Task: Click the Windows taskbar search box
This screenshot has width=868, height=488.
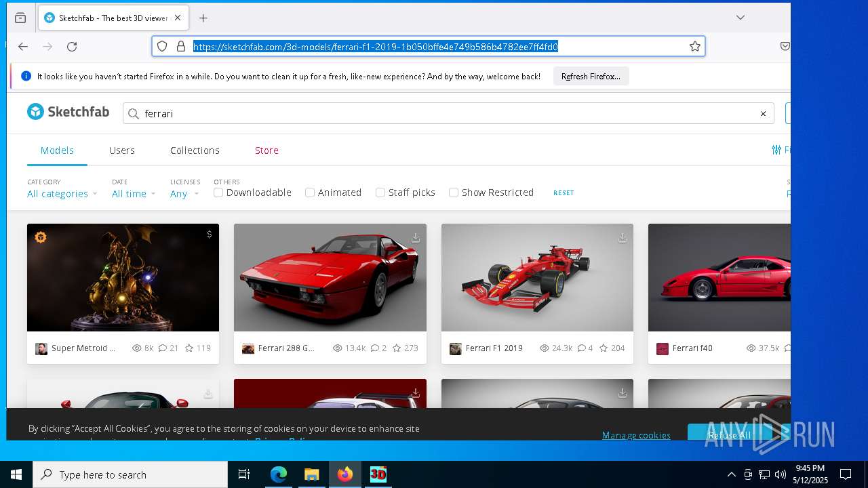Action: [x=130, y=474]
